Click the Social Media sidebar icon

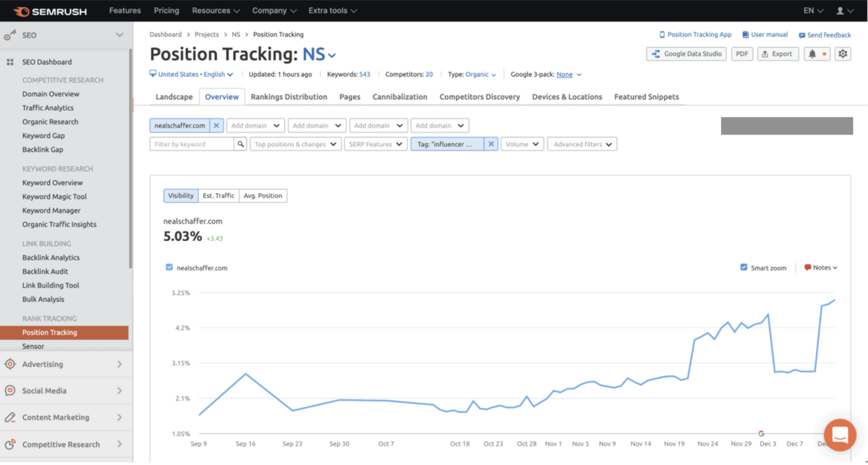(x=10, y=391)
